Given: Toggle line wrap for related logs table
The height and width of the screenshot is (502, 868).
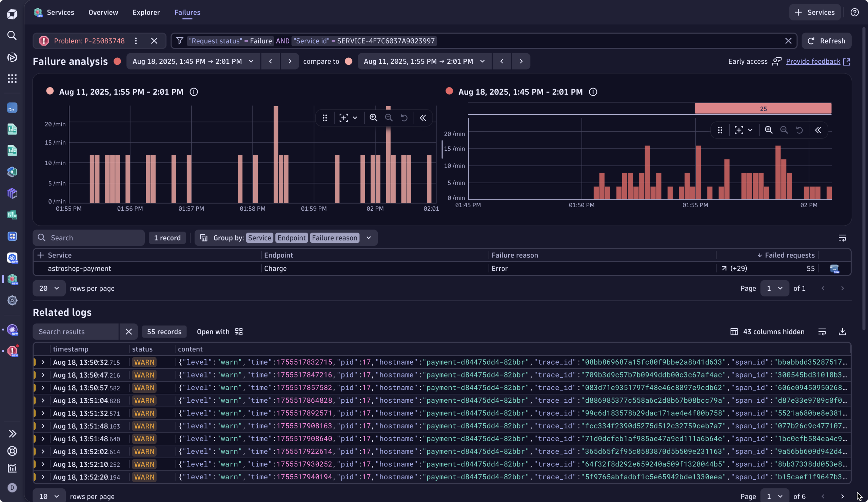Looking at the screenshot, I should pos(822,332).
